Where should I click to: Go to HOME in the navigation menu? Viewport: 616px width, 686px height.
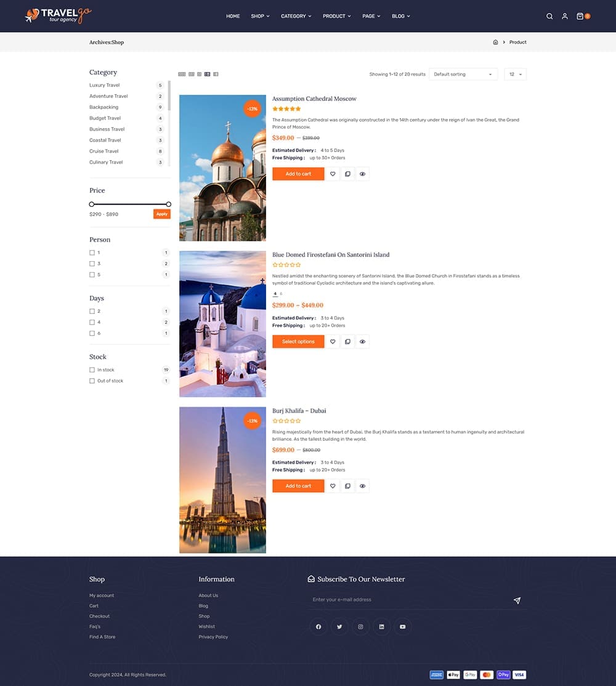point(233,16)
